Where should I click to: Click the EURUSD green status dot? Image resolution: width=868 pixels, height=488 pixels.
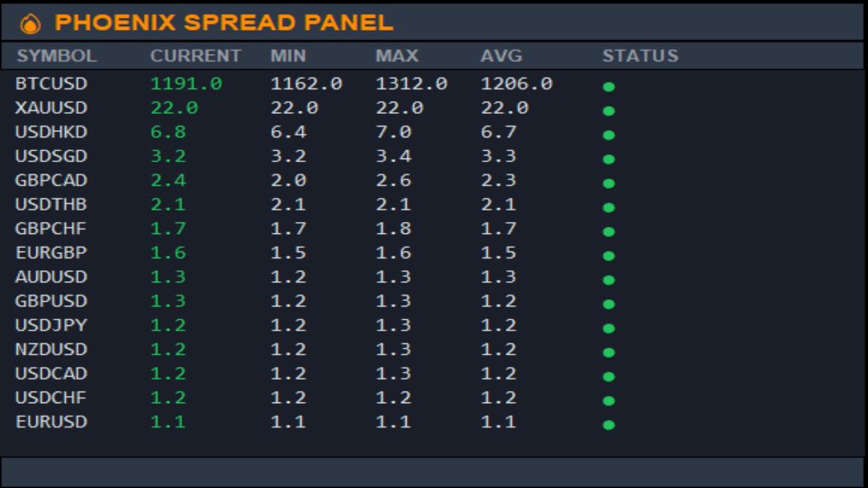[609, 425]
